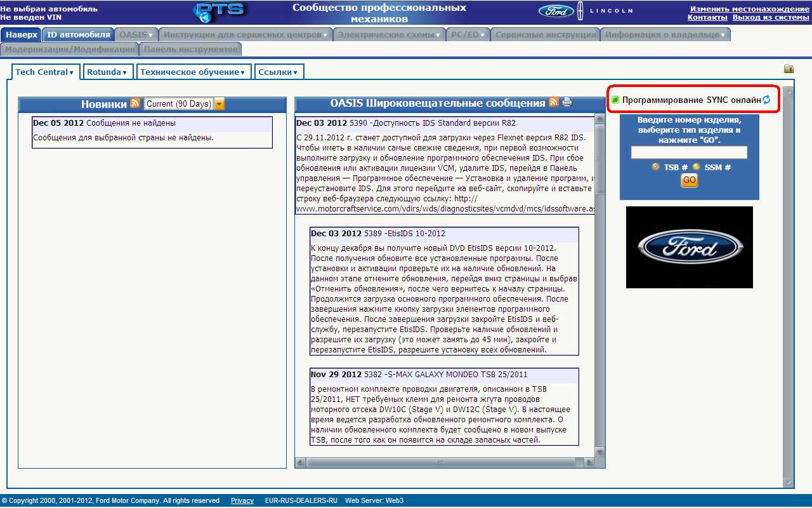Click the green bookmark icon at top right

[x=789, y=69]
